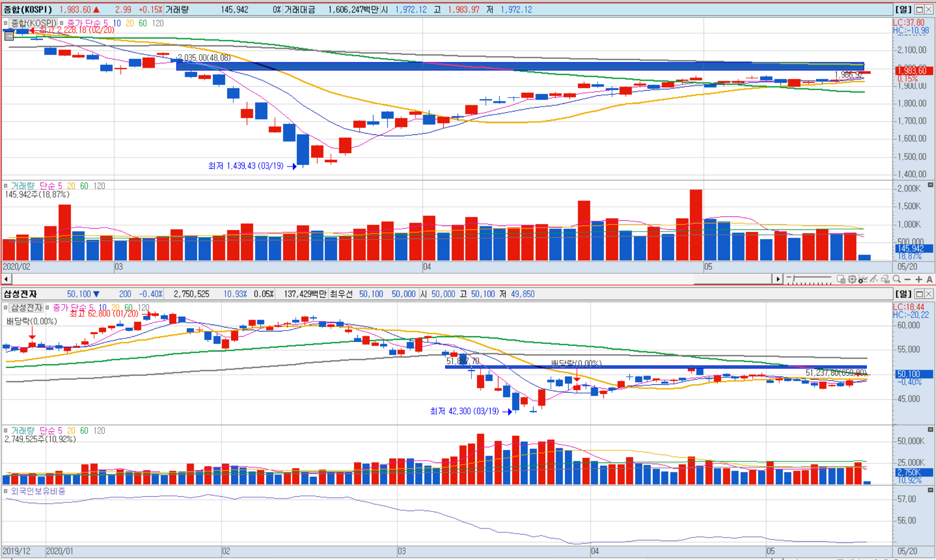Click the plus zoom-in icon
Image resolution: width=936 pixels, height=560 pixels.
tap(919, 279)
